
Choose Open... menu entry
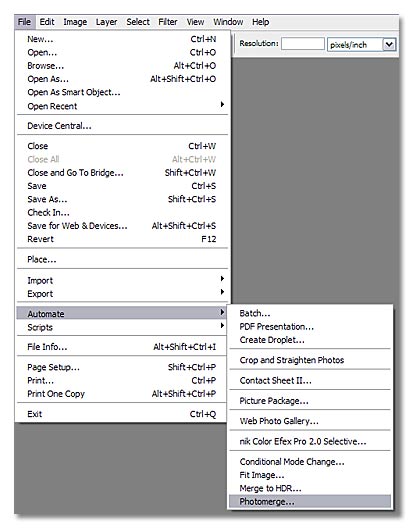tap(122, 53)
